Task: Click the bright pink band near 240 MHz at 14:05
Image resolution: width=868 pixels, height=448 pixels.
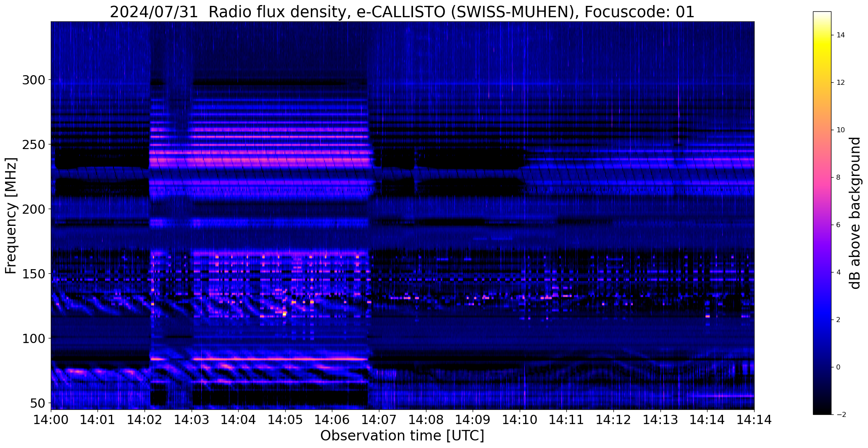Action: [x=286, y=160]
